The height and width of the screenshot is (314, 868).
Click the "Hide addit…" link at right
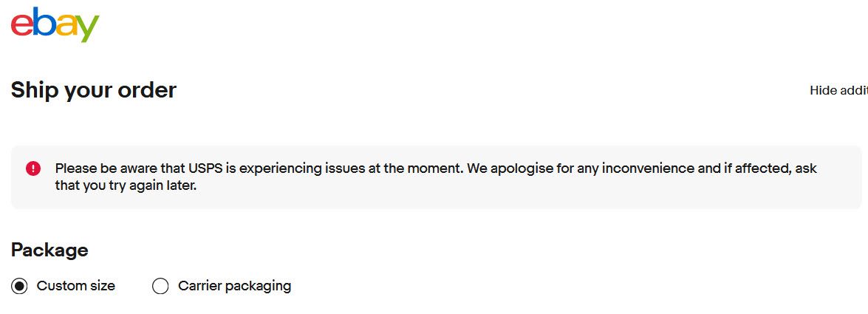point(838,90)
